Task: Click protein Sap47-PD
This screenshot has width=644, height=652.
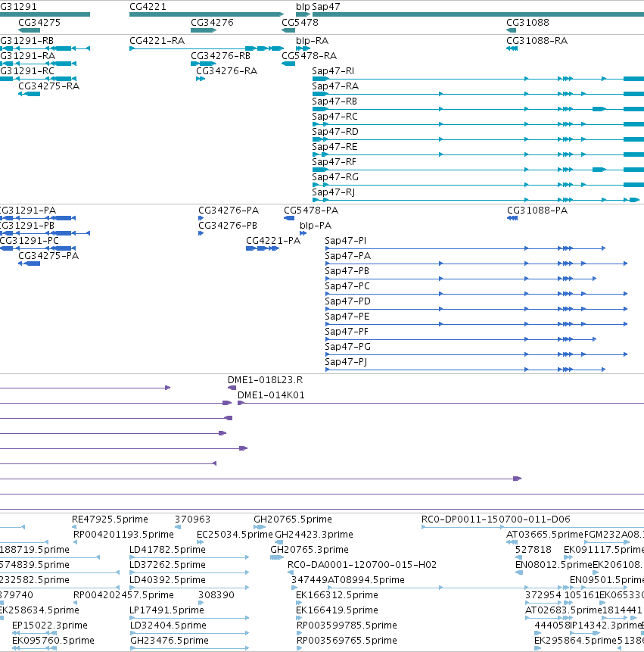Action: point(347,301)
